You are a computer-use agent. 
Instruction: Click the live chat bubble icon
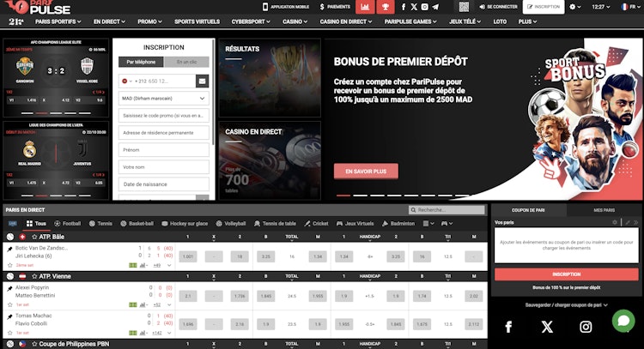tap(623, 320)
